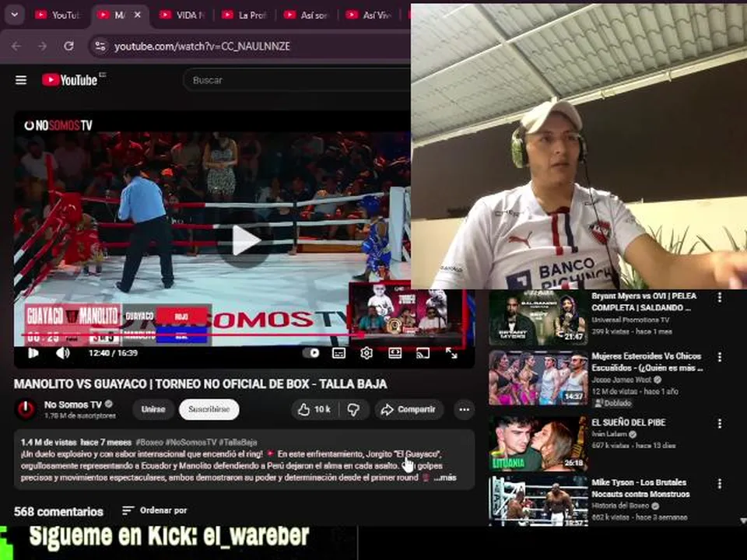This screenshot has height=560, width=747.
Task: Seek on the video progress bar
Action: point(244,336)
